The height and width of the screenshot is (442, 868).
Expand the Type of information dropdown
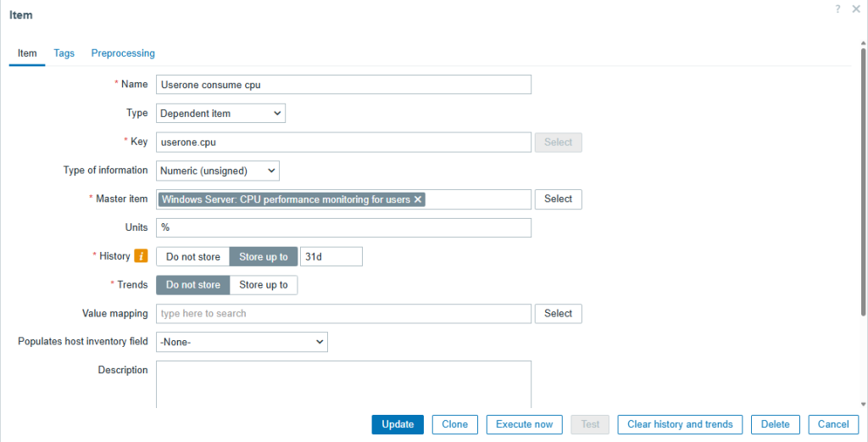pyautogui.click(x=218, y=171)
